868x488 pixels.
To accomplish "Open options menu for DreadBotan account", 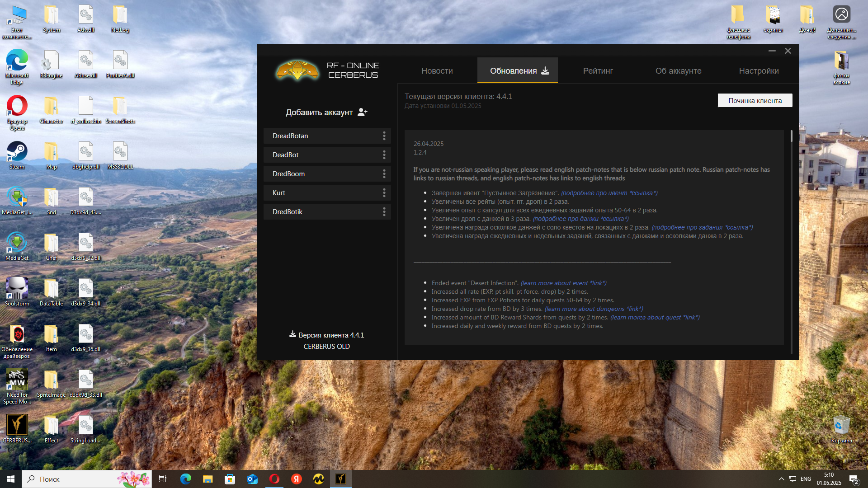I will [384, 136].
